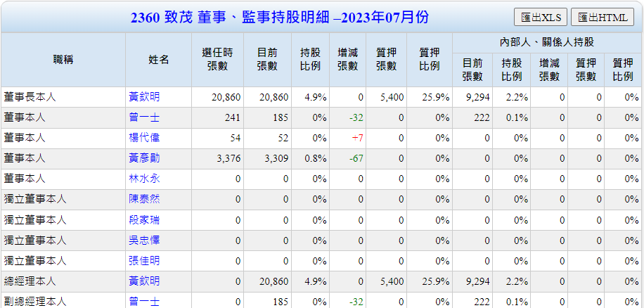Open the 張佳明 name link
This screenshot has height=308, width=644.
coord(144,261)
